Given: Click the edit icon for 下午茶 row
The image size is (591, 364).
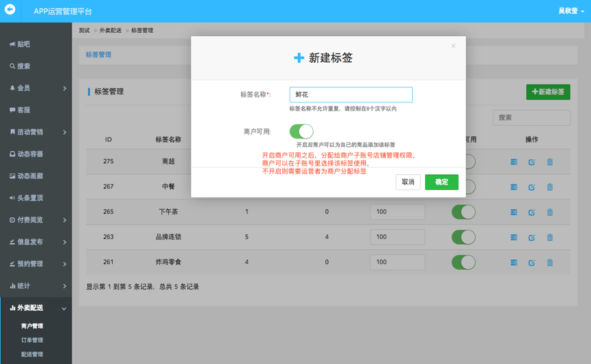Looking at the screenshot, I should (x=532, y=212).
